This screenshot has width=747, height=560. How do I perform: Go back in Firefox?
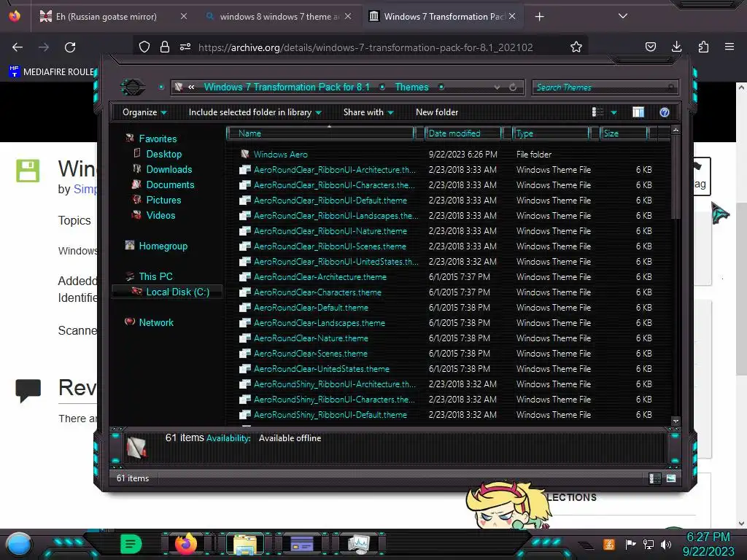click(x=18, y=47)
